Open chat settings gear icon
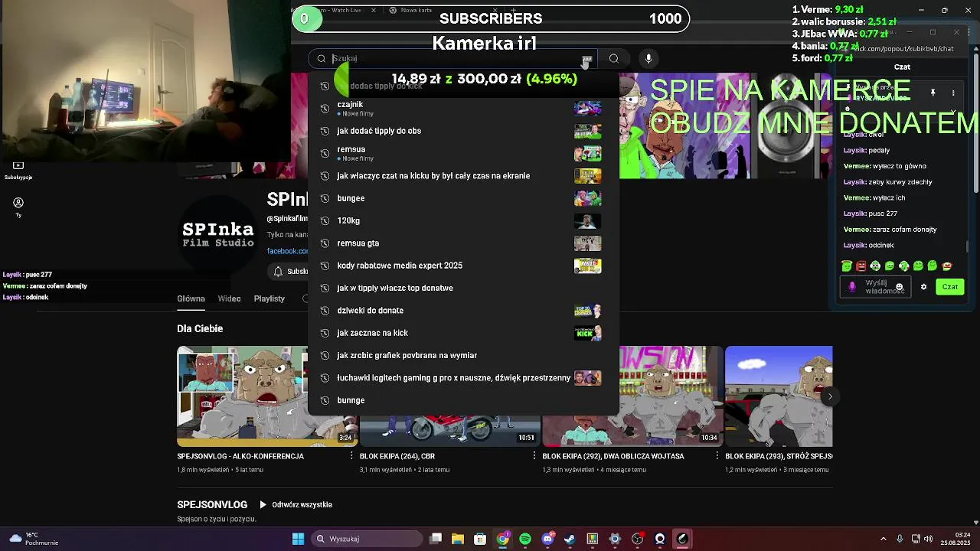Viewport: 980px width, 551px height. [923, 287]
